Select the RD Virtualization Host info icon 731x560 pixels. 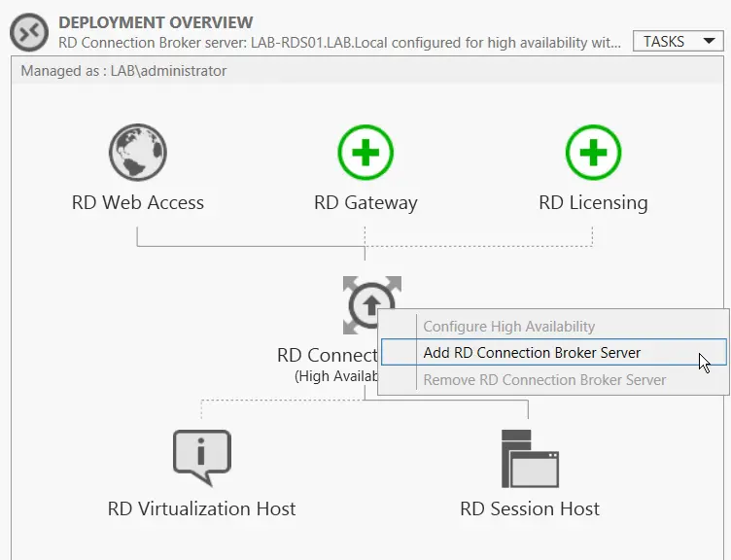click(x=202, y=457)
